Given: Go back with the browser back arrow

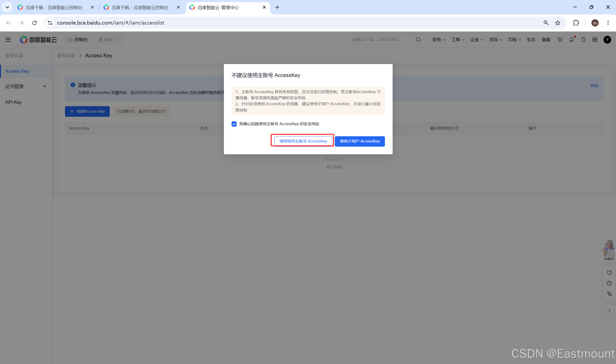Looking at the screenshot, I should click(8, 23).
